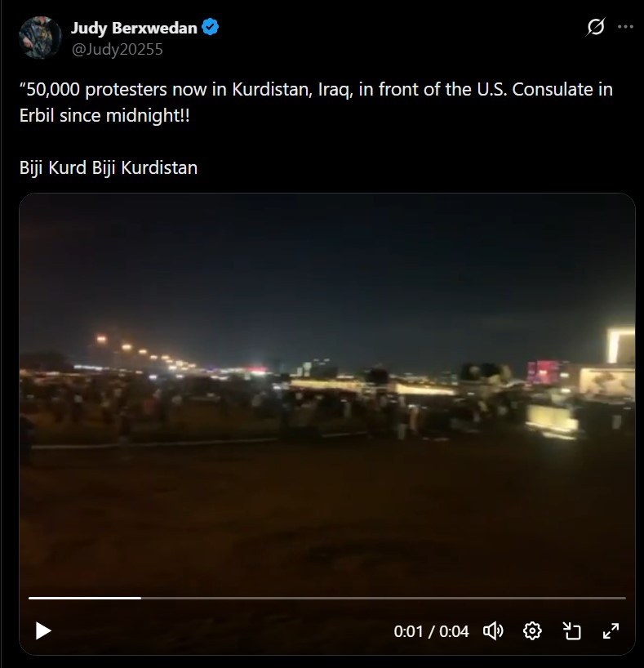Open Judy Berxwedan's profile avatar
The width and height of the screenshot is (644, 668).
coord(40,38)
